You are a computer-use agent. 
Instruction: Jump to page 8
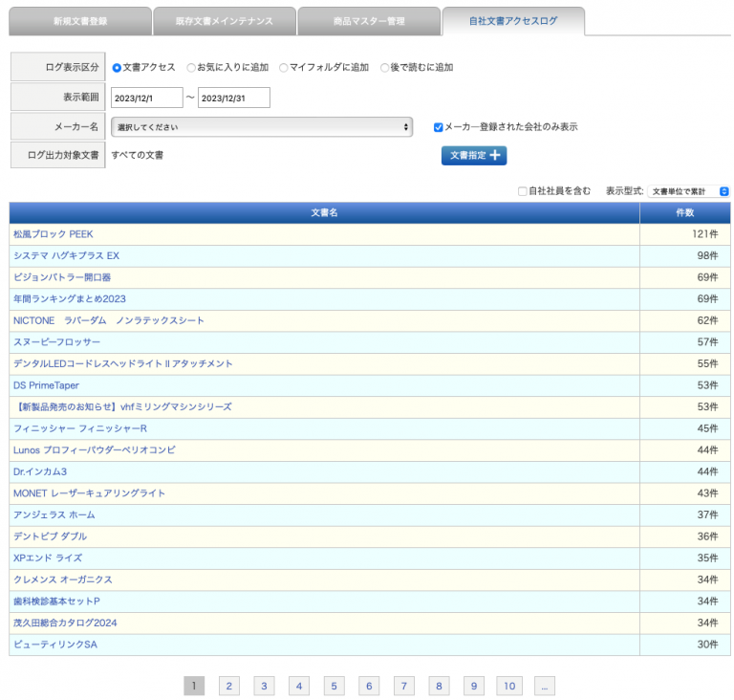click(x=439, y=686)
